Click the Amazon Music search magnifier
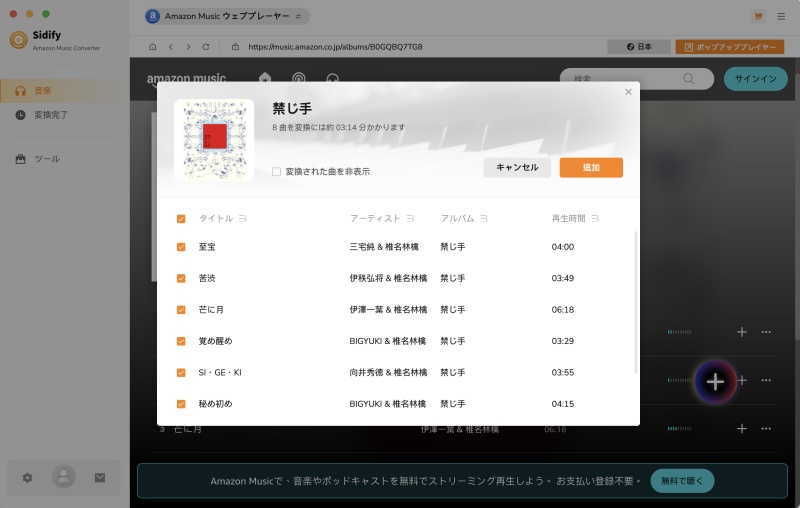This screenshot has width=800, height=508. [x=689, y=79]
